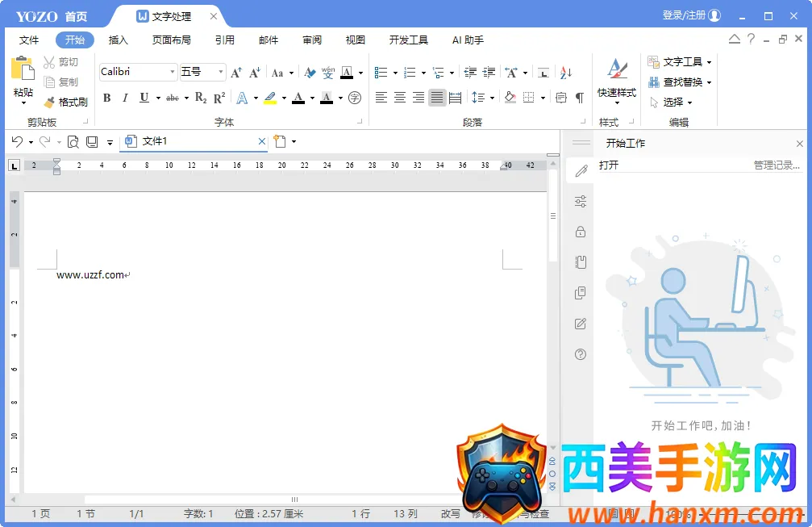Click the lock icon in the side panel
This screenshot has width=812, height=527.
pos(580,232)
